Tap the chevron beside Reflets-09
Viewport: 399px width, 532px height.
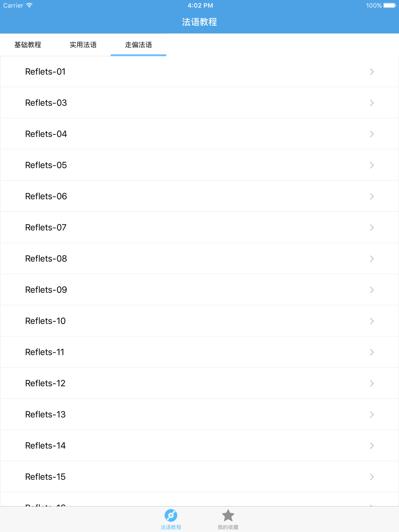pos(371,290)
